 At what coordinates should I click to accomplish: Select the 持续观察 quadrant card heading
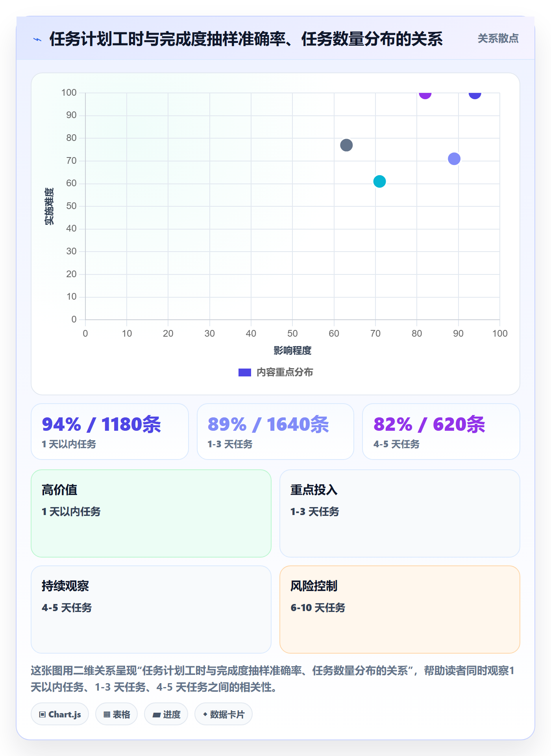(x=65, y=586)
